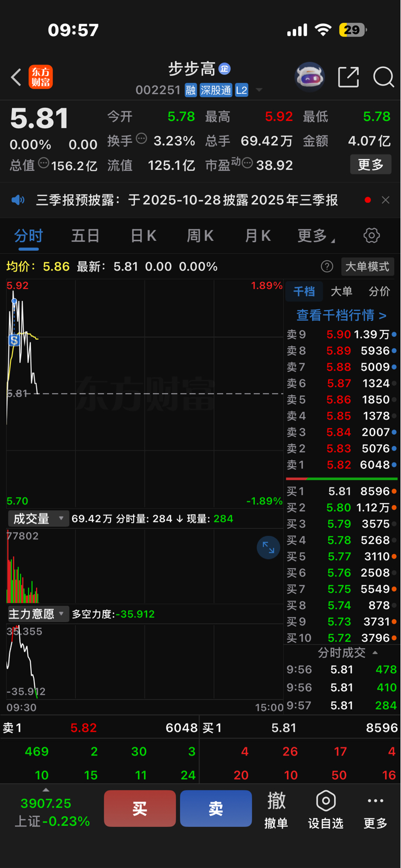The height and width of the screenshot is (868, 401).
Task: Toggle 大单模式 button
Action: (368, 266)
